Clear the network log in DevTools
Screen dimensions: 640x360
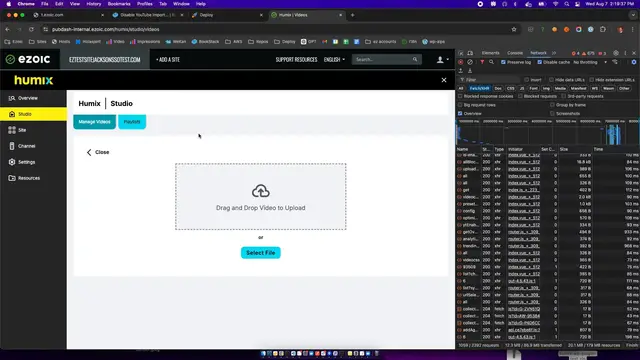click(470, 62)
